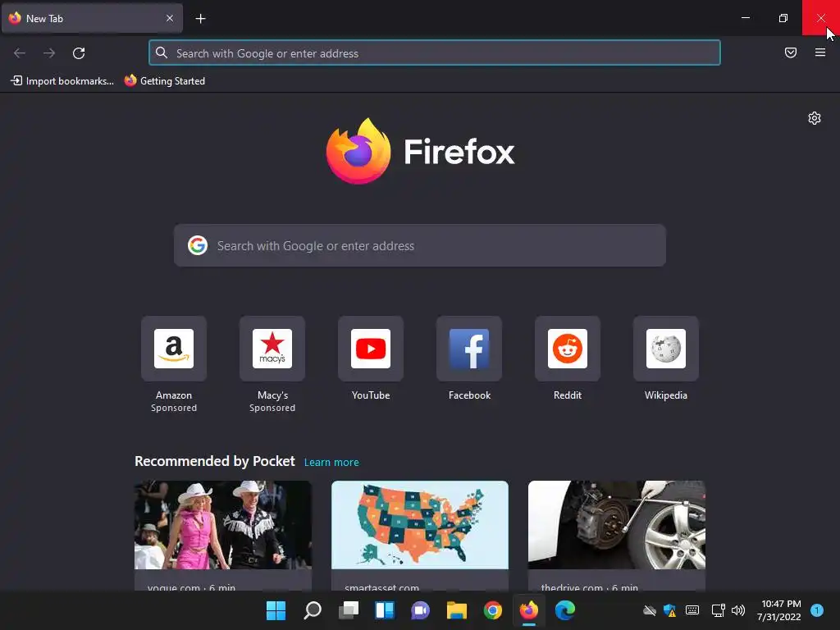Screen dimensions: 840x630
Task: Launch Google Chrome from taskbar
Action: pos(493,610)
